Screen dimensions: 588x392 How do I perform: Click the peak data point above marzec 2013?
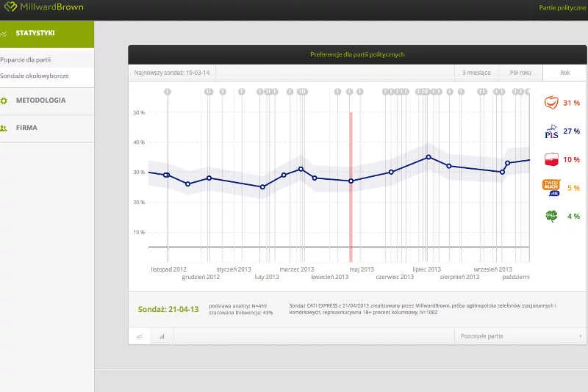tap(301, 170)
